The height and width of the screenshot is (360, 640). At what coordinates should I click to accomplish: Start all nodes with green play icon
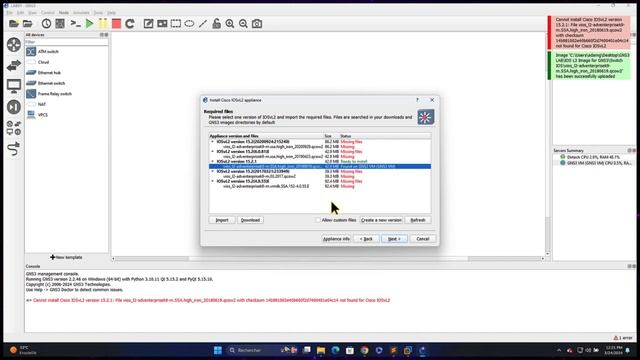pyautogui.click(x=89, y=24)
